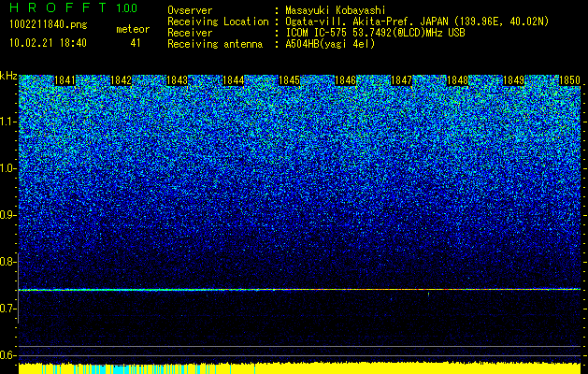Image resolution: width=588 pixels, height=374 pixels.
Task: Click the date stamp 10.02.21 18:40
Action: click(x=48, y=43)
